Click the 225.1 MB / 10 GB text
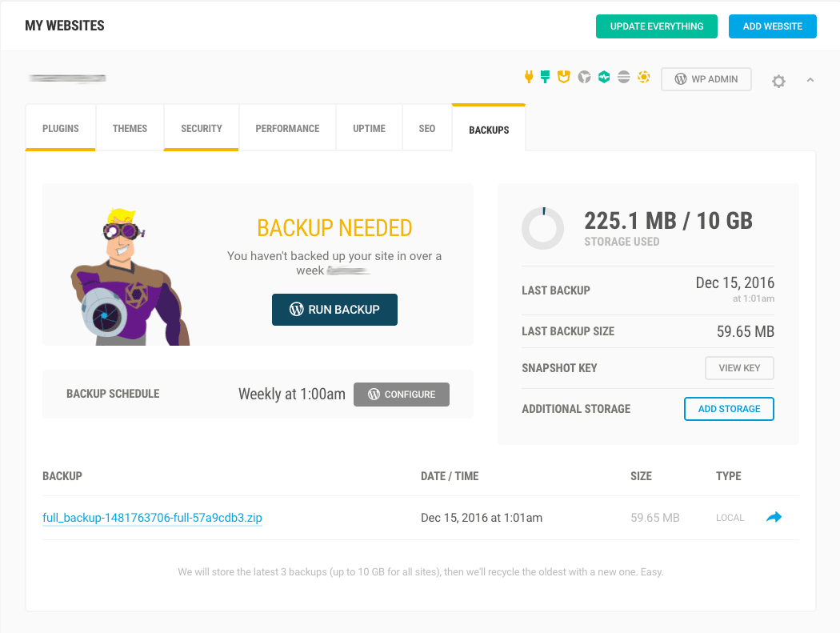Screen dimensions: 840x633 pyautogui.click(x=668, y=221)
